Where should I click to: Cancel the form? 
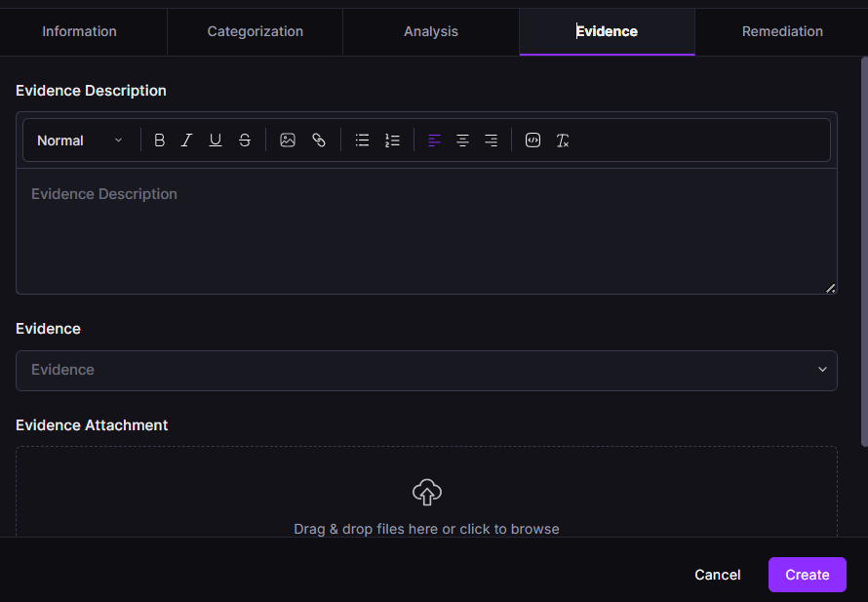tap(717, 575)
